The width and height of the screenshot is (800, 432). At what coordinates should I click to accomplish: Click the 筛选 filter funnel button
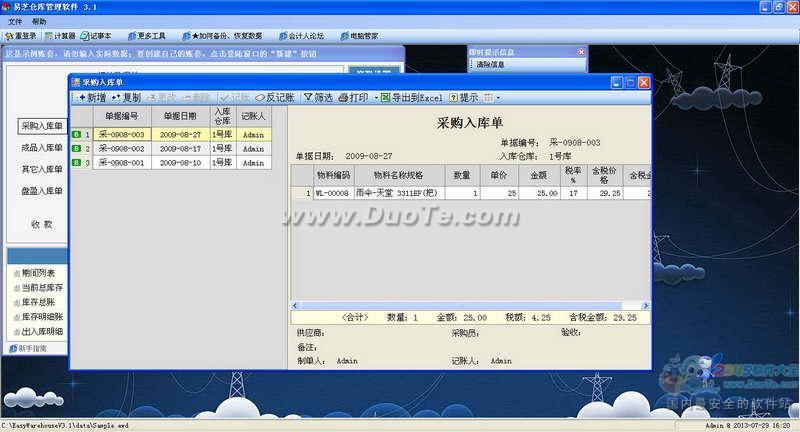tap(318, 97)
